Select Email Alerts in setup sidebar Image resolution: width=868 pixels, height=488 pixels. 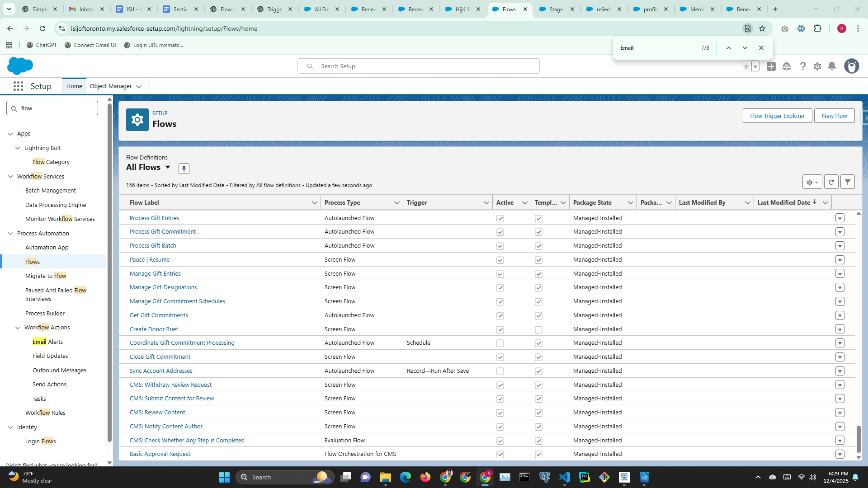coord(47,342)
